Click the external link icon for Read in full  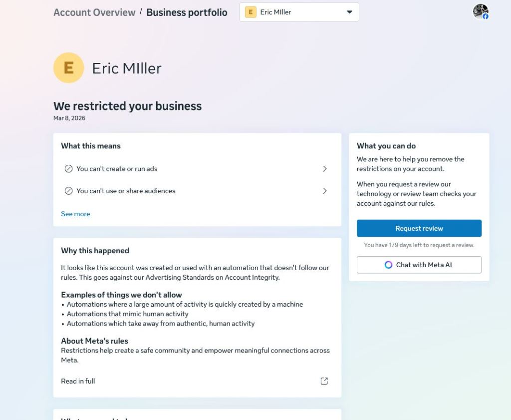tap(324, 381)
